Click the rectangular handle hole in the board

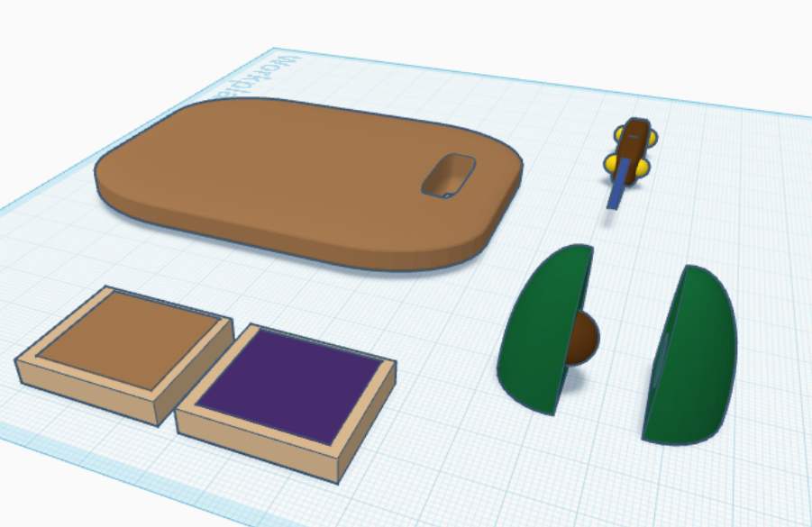(449, 175)
